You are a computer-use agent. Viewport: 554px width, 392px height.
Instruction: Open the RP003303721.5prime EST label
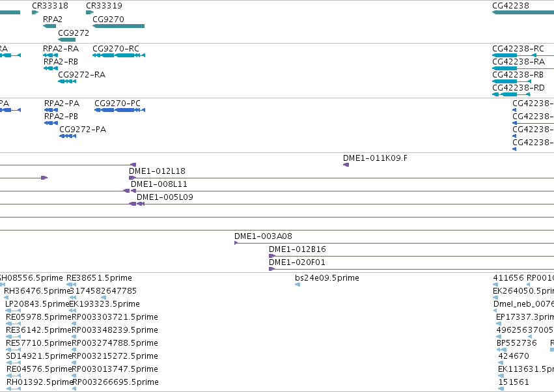coord(115,317)
